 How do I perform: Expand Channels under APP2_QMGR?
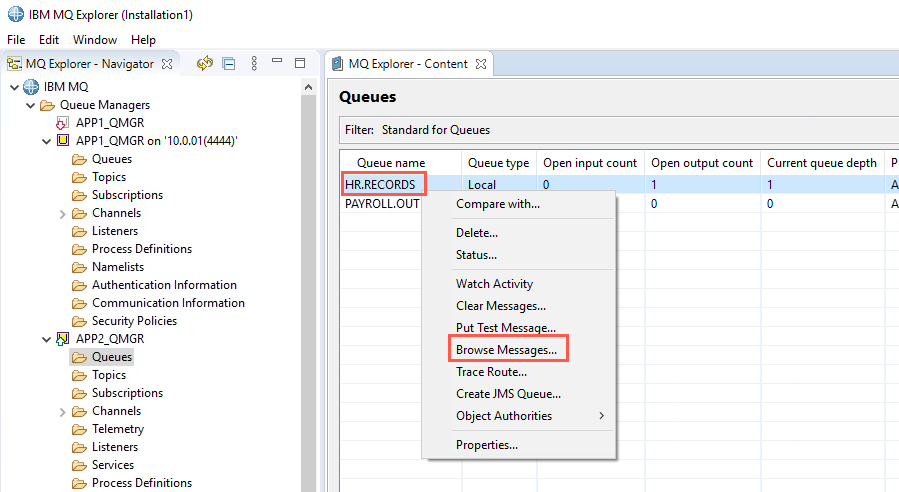click(x=62, y=412)
